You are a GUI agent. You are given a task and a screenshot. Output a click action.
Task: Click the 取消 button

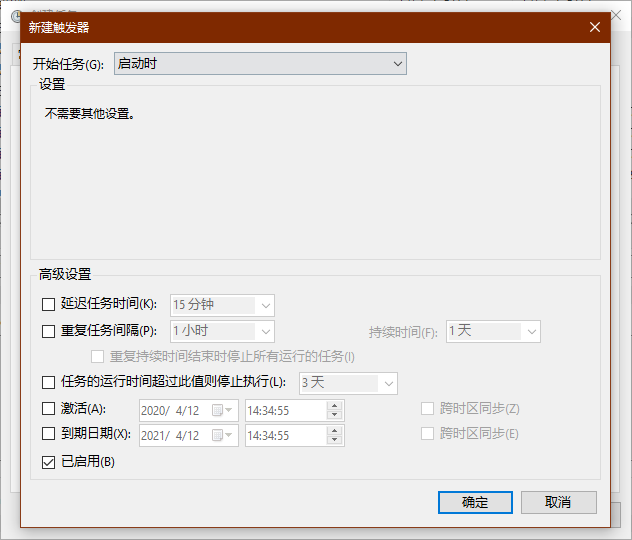(x=559, y=502)
